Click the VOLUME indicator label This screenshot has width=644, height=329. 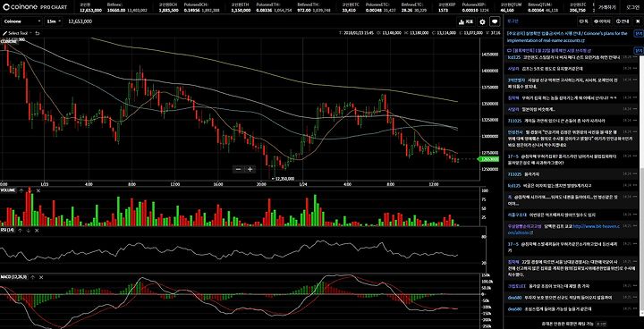point(8,190)
